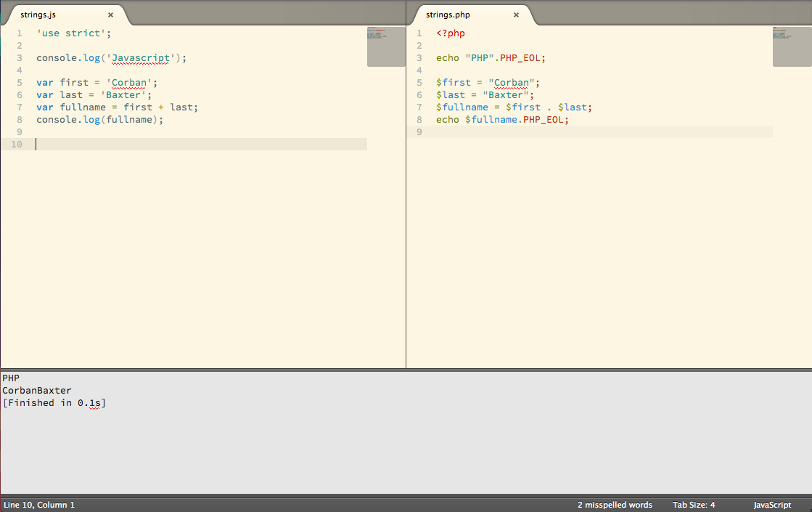Place cursor on empty line 10 in strings.js
Image resolution: width=812 pixels, height=512 pixels.
[145, 145]
